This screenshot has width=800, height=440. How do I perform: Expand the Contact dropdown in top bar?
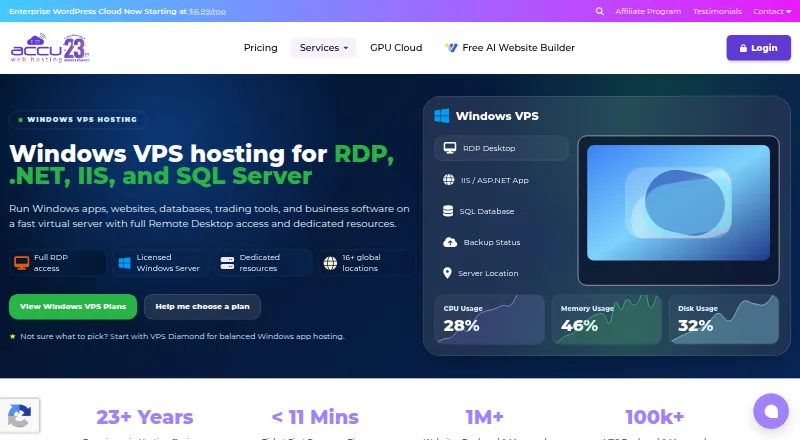point(772,11)
